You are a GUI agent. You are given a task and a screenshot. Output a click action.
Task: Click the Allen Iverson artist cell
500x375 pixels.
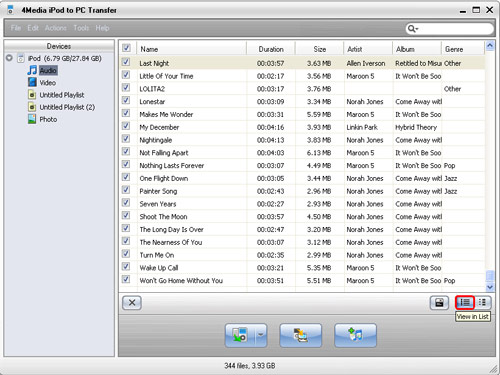pos(366,63)
